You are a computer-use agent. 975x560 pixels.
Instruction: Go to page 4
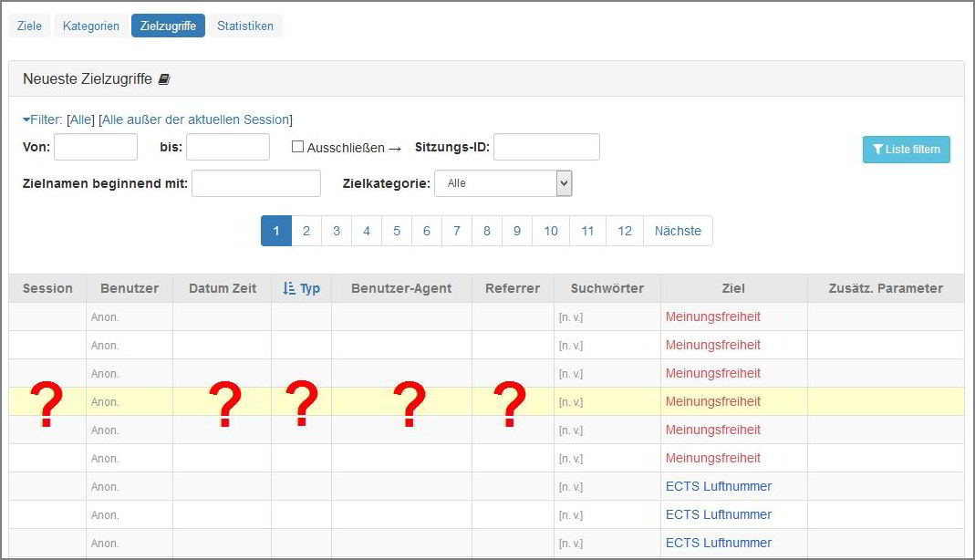tap(367, 231)
